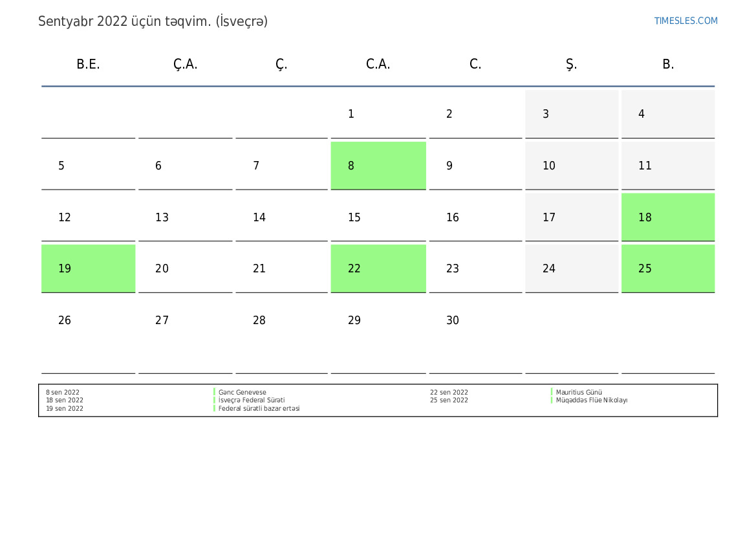Screen dimensions: 756x535
Task: Select Saturday the 3rd cell
Action: (x=571, y=115)
